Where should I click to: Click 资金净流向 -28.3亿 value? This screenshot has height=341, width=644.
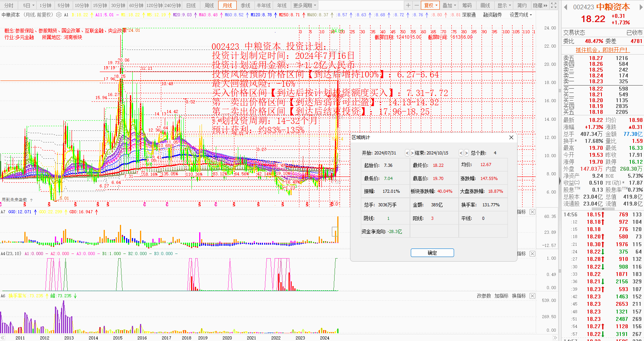395,231
